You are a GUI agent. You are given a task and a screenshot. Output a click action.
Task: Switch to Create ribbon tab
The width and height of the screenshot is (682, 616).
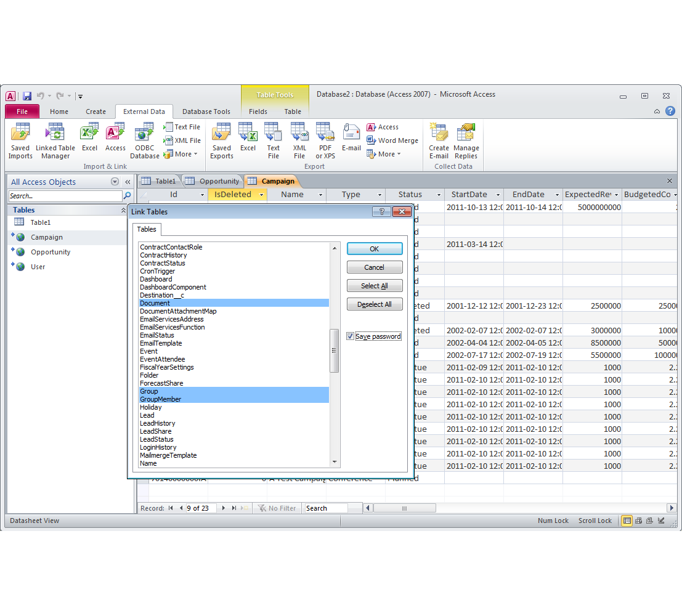(x=95, y=111)
